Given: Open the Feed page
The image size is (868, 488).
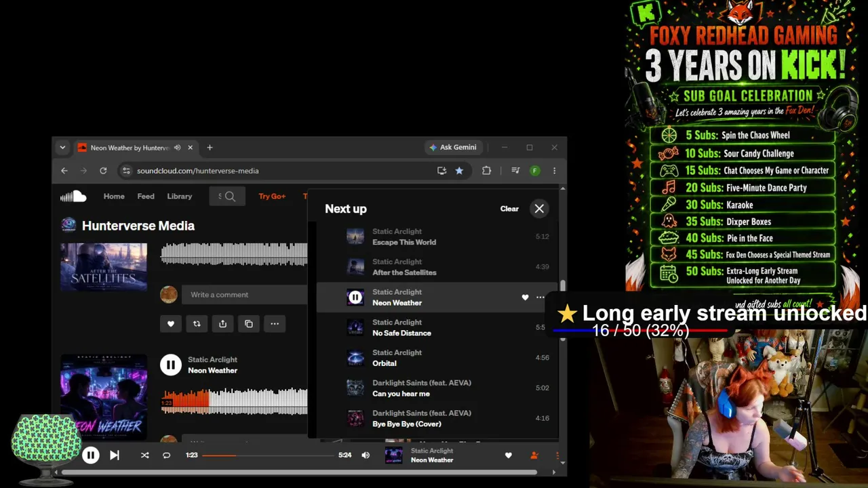Looking at the screenshot, I should pos(146,197).
